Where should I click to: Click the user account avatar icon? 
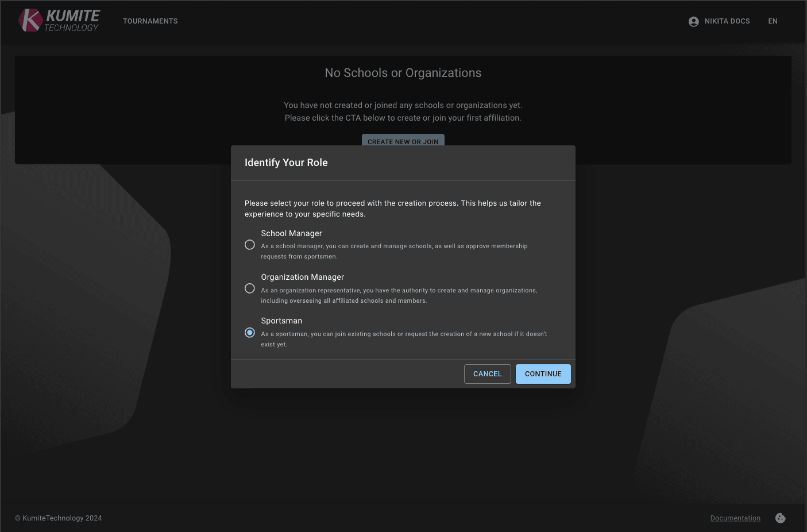[693, 21]
